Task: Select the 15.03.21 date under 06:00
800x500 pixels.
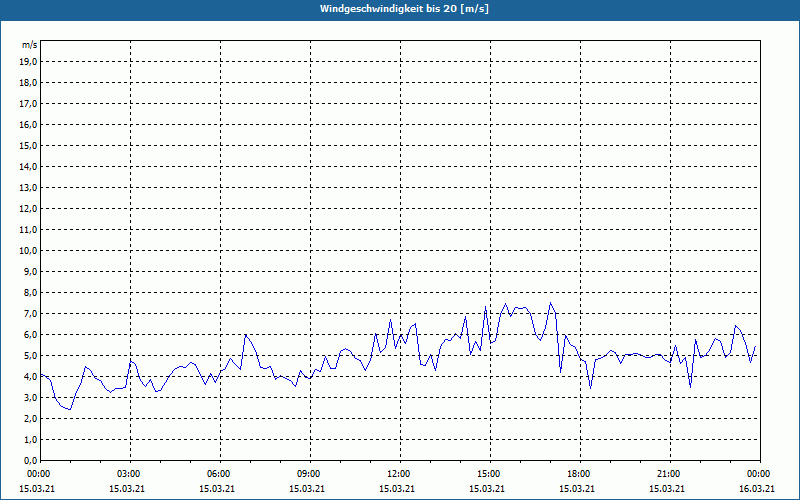Action: 217,489
